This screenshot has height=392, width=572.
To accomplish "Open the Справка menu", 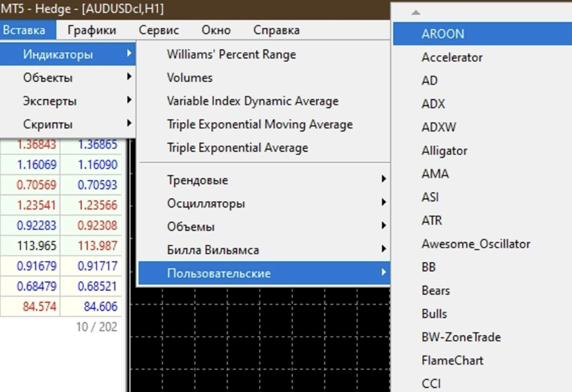I will coord(276,30).
